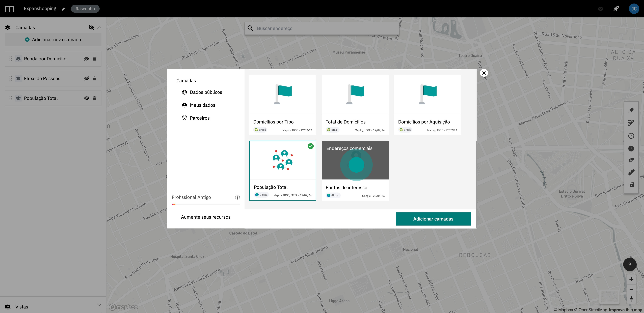Screen dimensions: 644x313
Task: Select the draw pencil map tool
Action: click(x=631, y=122)
